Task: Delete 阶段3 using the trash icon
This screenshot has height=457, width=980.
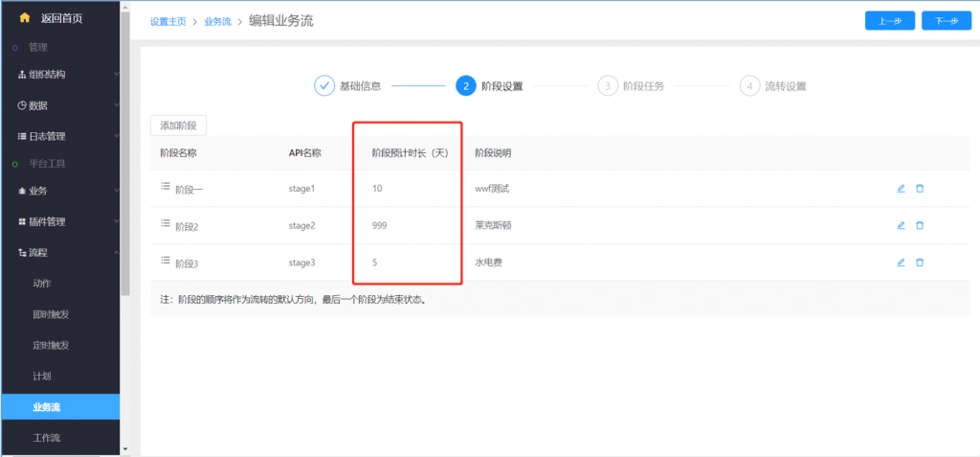Action: (920, 262)
